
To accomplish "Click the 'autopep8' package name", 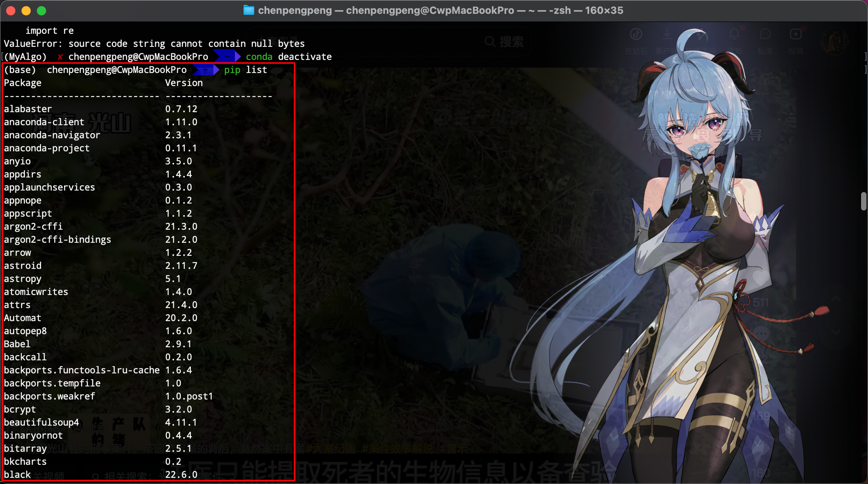I will (25, 331).
